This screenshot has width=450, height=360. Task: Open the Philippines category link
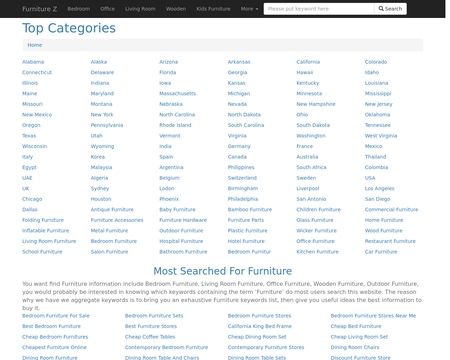pyautogui.click(x=241, y=167)
